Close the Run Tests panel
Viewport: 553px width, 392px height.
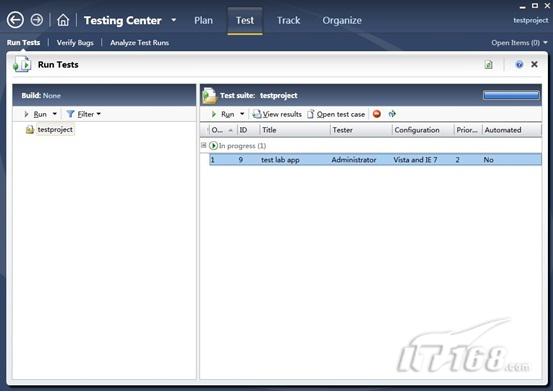point(534,64)
